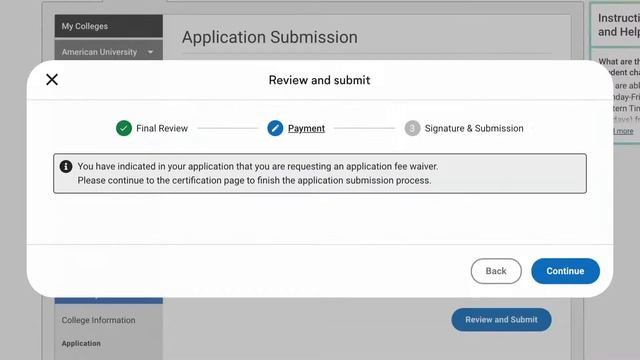Viewport: 640px width, 360px height.
Task: Select the Signature & Submission step label
Action: [x=474, y=128]
